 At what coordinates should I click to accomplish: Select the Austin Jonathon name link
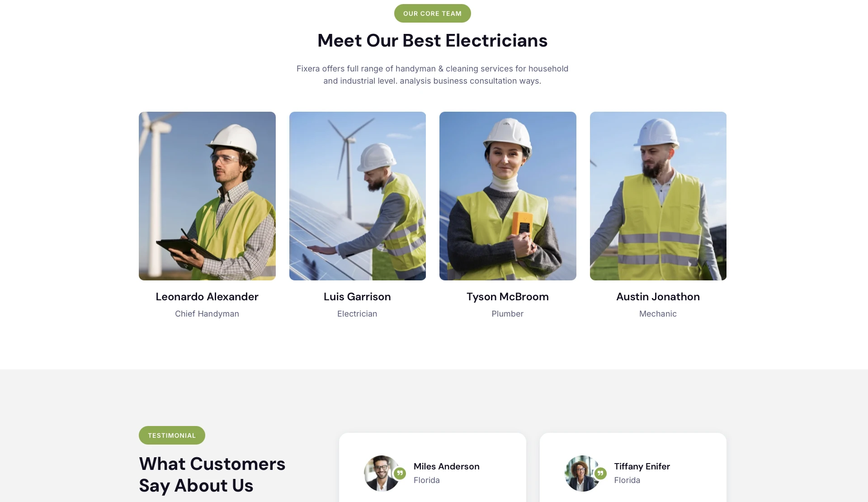coord(658,297)
